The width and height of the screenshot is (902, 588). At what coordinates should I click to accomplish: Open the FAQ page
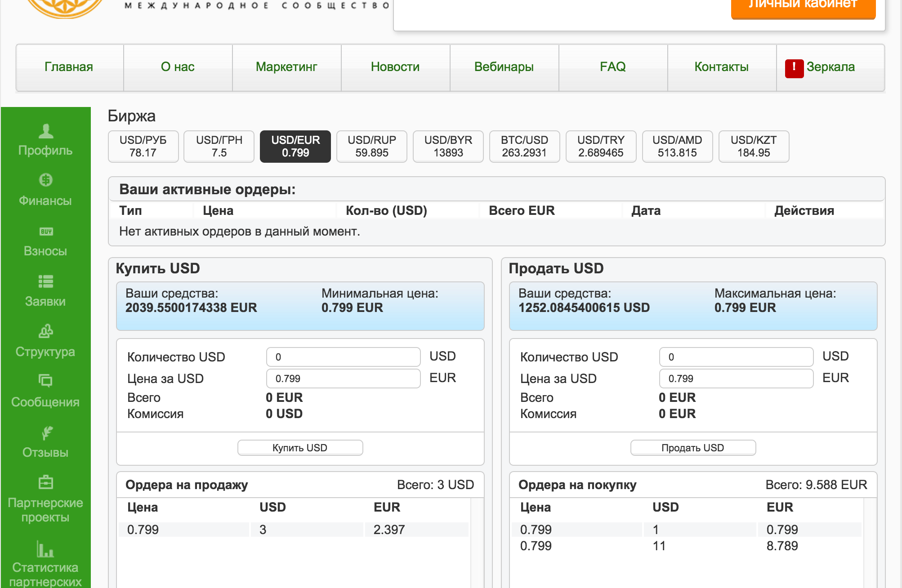(613, 67)
